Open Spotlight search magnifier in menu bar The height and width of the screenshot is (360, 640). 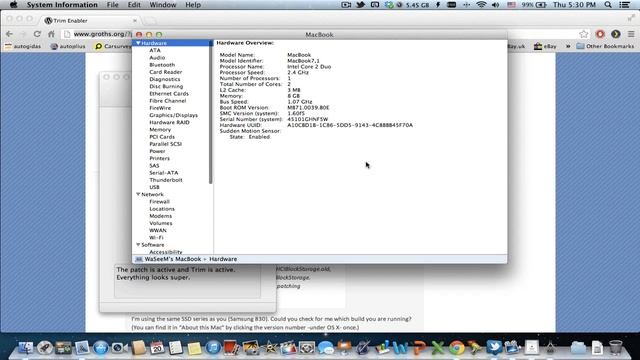(608, 5)
